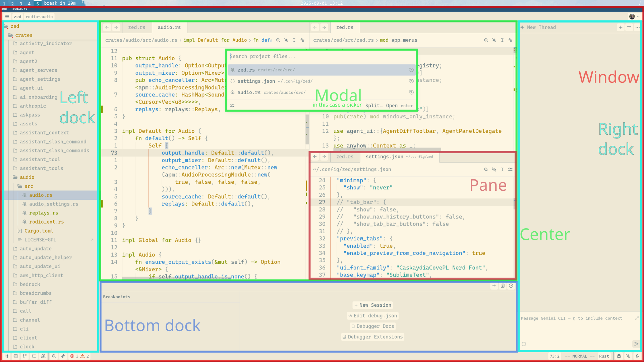Image resolution: width=644 pixels, height=362 pixels.
Task: Open the terminal panel icon in status bar
Action: (x=15, y=356)
